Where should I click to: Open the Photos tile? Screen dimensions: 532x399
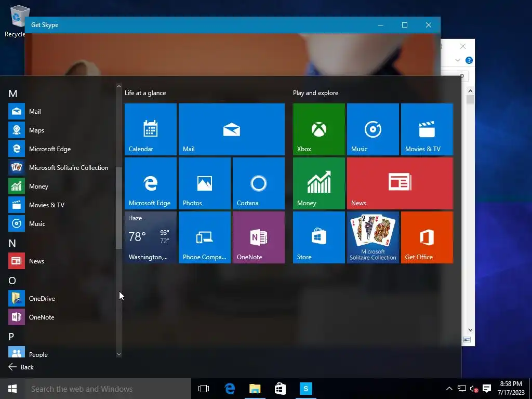click(205, 183)
